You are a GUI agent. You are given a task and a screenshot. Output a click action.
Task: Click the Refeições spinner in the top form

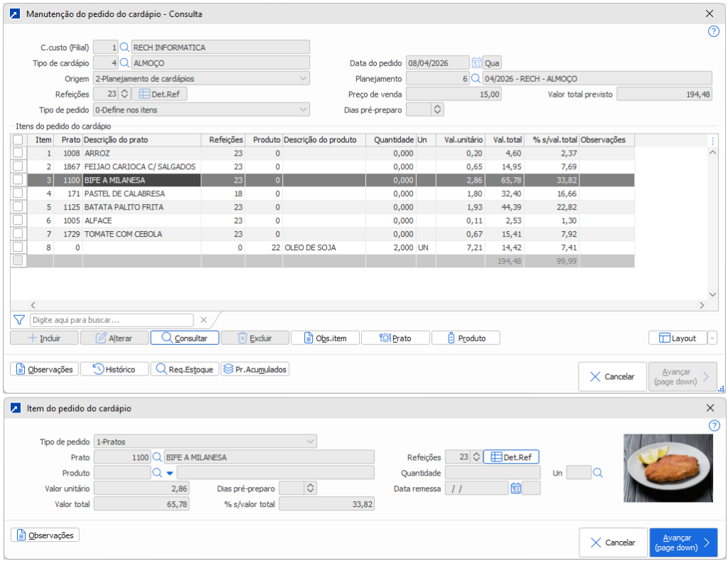(124, 94)
